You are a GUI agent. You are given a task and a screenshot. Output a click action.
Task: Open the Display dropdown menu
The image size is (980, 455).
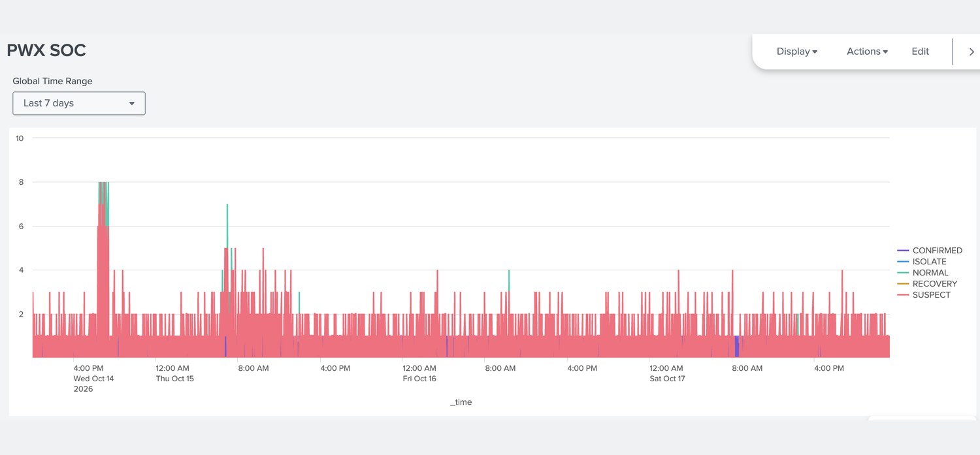(x=797, y=52)
